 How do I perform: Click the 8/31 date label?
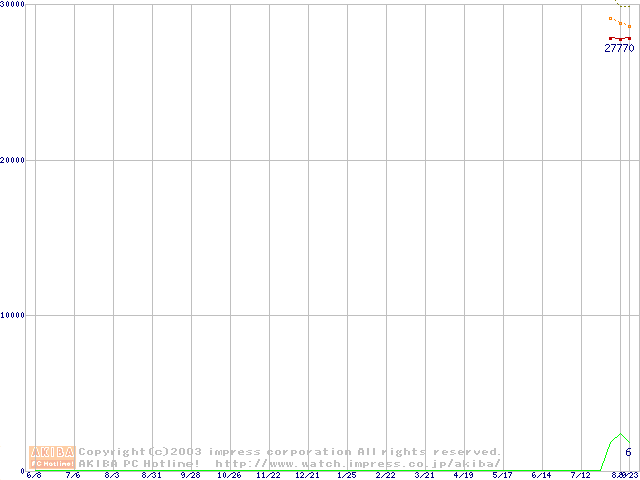tap(151, 476)
